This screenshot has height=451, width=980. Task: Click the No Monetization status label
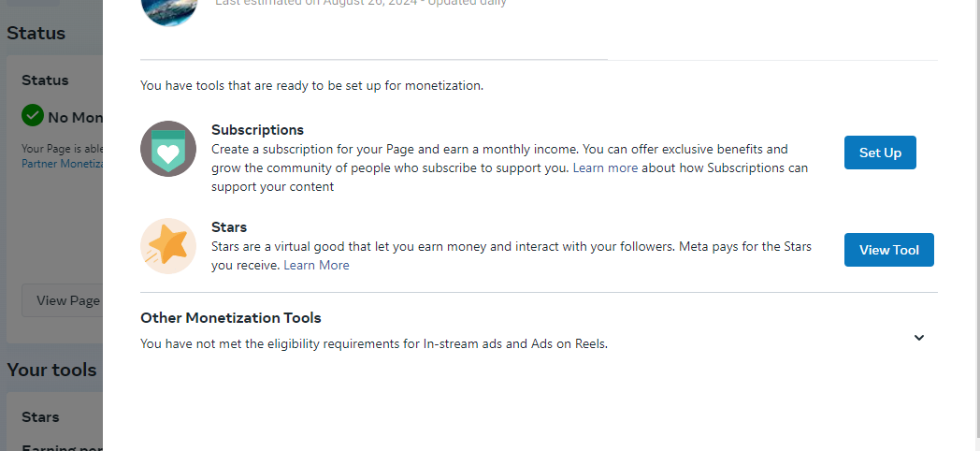75,117
